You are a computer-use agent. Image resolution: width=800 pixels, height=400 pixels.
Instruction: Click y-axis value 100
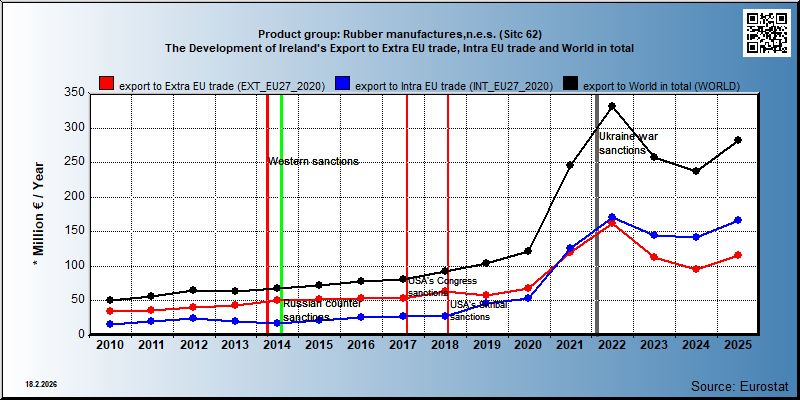(x=74, y=266)
